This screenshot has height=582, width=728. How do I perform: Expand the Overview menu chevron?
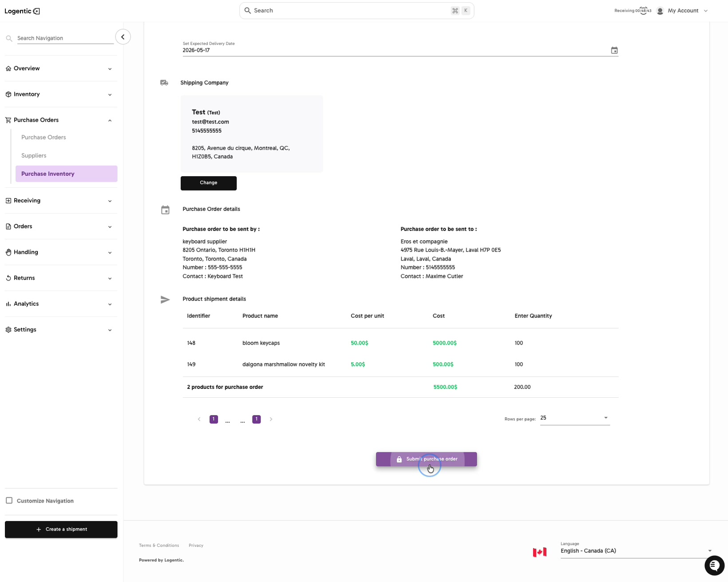(110, 69)
